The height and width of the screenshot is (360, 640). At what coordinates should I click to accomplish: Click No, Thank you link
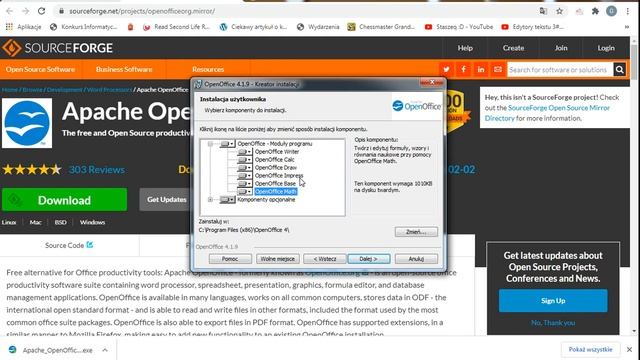coord(553,322)
